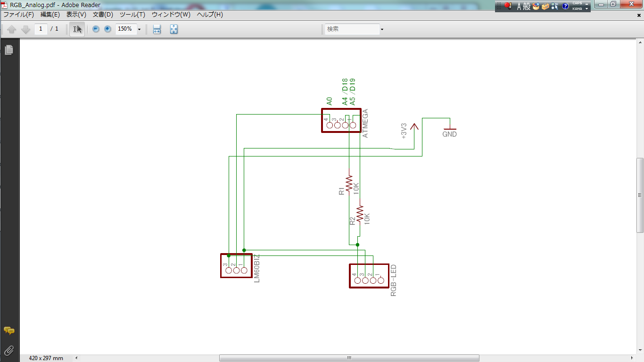This screenshot has width=644, height=362.
Task: Zoom out with the minus button
Action: [96, 29]
